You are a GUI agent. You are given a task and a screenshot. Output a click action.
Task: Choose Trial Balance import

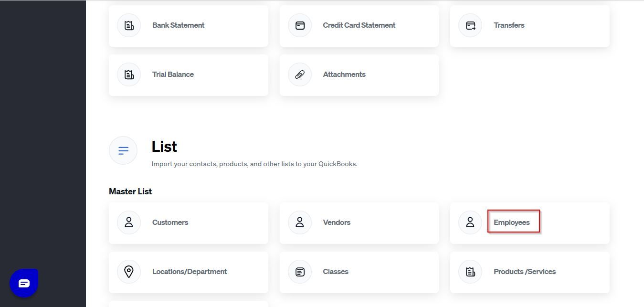point(189,75)
